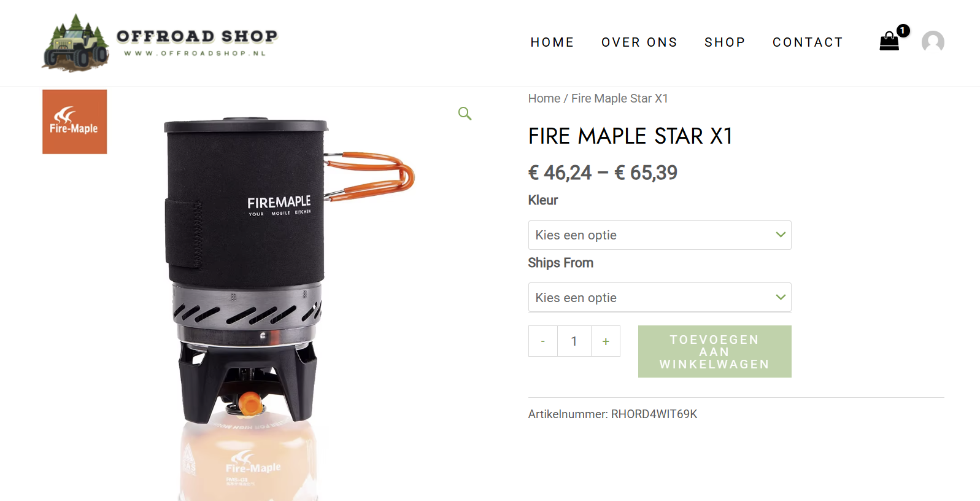Open the Shop menu item

pos(725,42)
